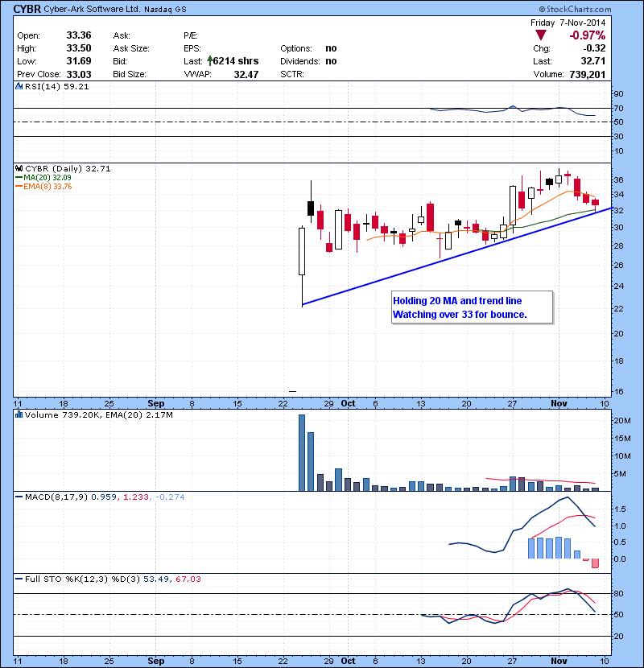Screen dimensions: 644x668
Task: Click the stochastic %D value 67.03
Action: (x=188, y=579)
